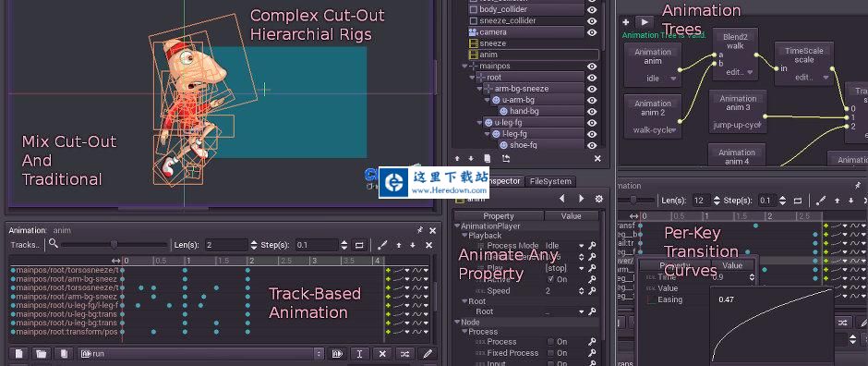Click key icon for Speed property
Image resolution: width=868 pixels, height=366 pixels.
tap(592, 291)
